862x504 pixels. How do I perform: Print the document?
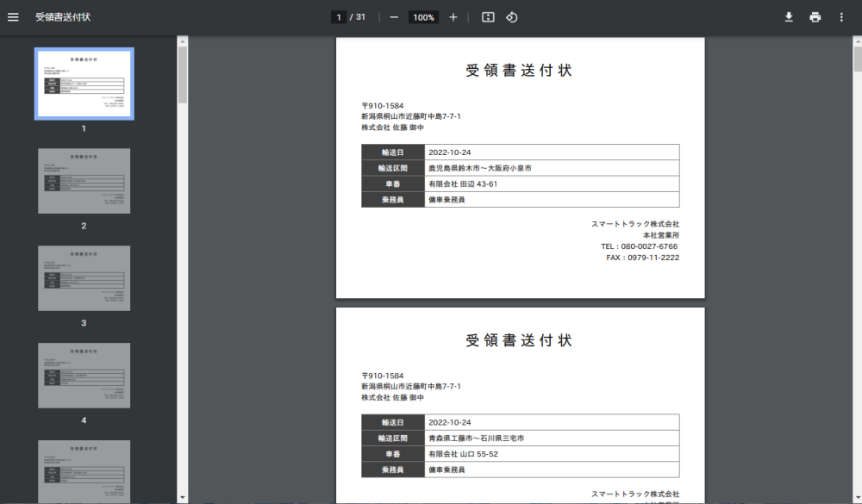coord(815,17)
